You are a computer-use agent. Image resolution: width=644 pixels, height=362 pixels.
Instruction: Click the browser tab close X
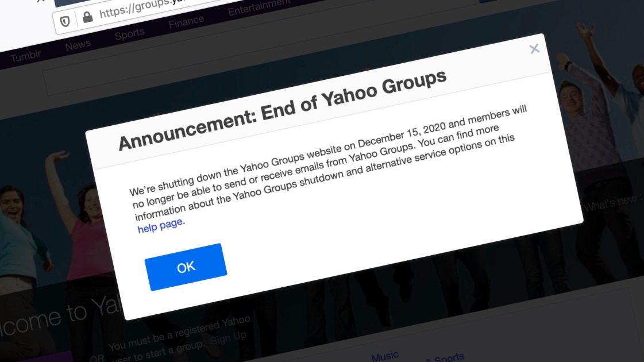40,1
